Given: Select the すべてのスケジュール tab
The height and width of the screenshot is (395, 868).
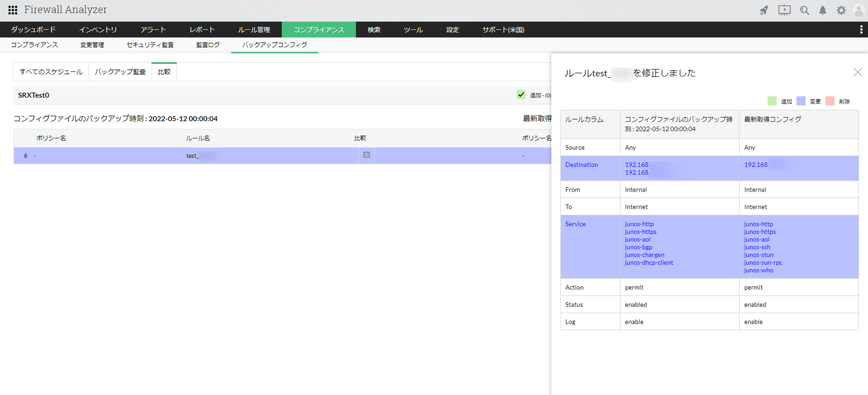Looking at the screenshot, I should coord(51,72).
